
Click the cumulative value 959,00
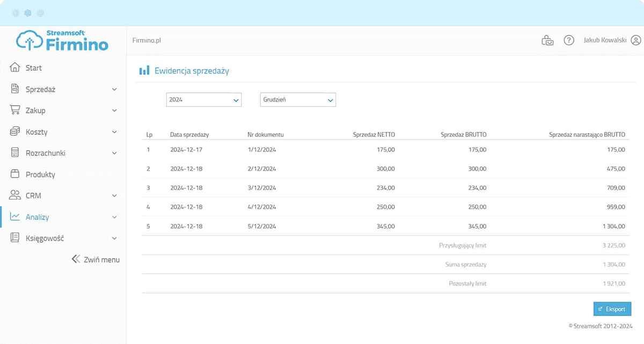[x=616, y=207]
